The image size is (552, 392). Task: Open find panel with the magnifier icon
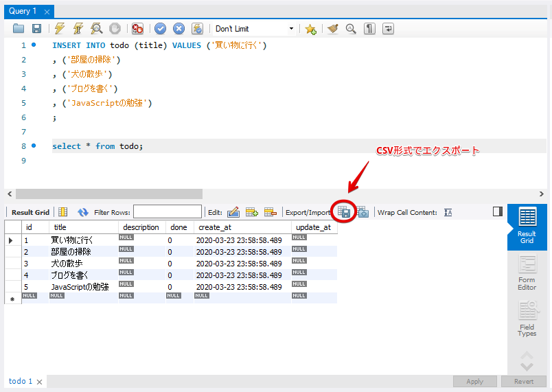tap(351, 29)
